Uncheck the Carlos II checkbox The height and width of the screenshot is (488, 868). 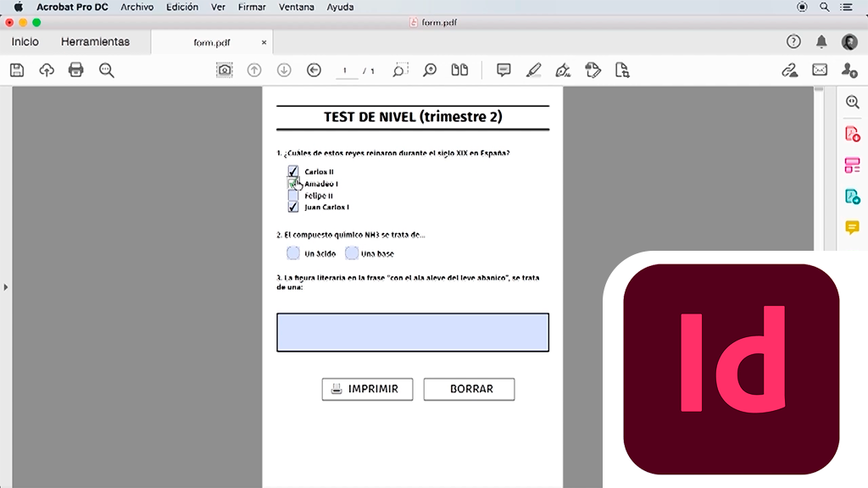(293, 171)
